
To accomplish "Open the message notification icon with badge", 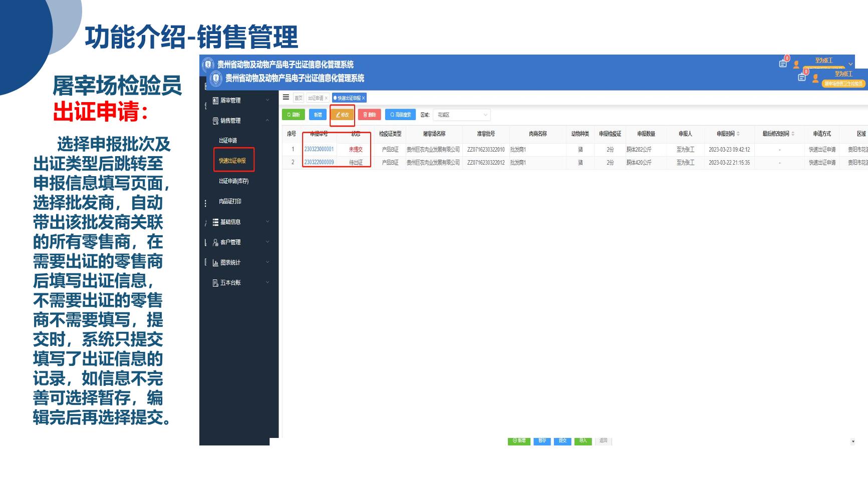I will pos(802,77).
